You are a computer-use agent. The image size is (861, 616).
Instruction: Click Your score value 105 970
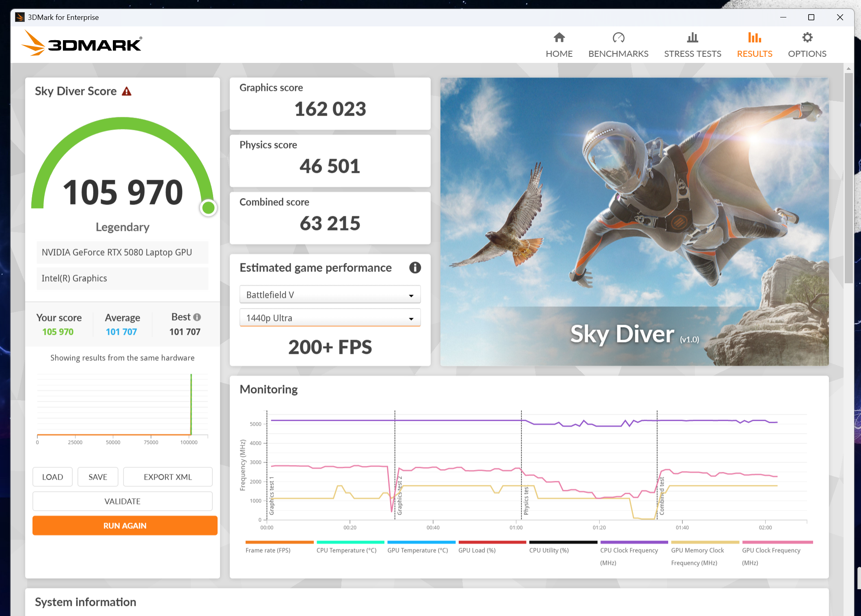pos(58,332)
